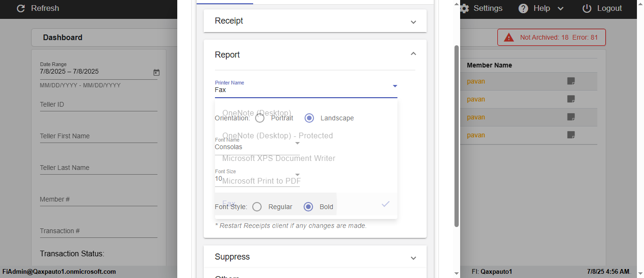The image size is (644, 278).
Task: Open Settings via the gear icon
Action: tap(464, 8)
